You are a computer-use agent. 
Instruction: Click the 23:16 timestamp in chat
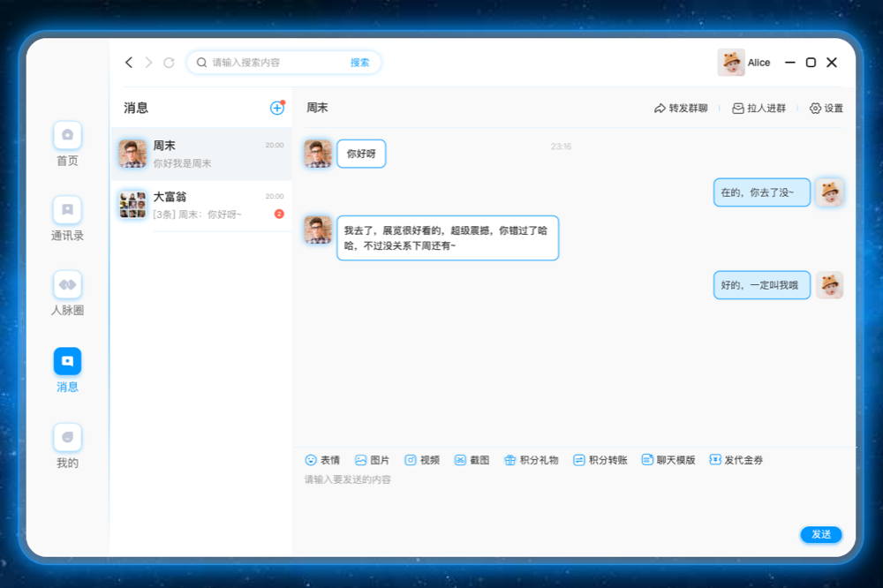click(x=561, y=147)
